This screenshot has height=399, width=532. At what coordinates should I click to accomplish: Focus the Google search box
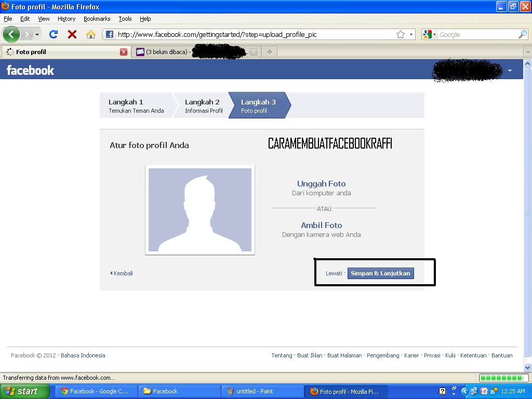tap(477, 34)
